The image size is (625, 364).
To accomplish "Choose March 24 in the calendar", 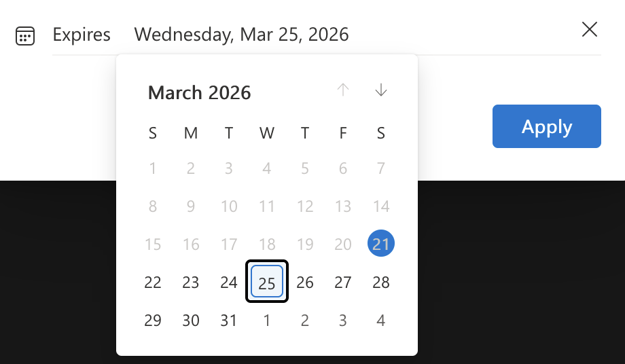I will click(x=229, y=282).
